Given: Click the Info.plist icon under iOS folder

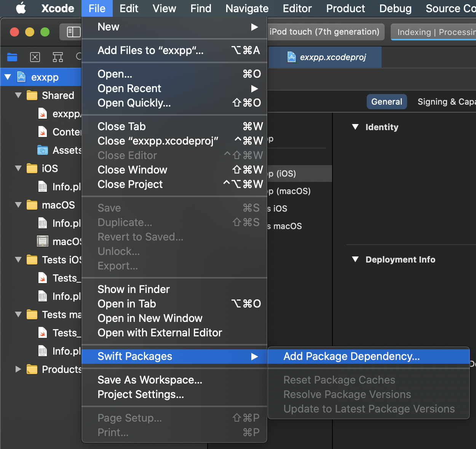Looking at the screenshot, I should (43, 186).
